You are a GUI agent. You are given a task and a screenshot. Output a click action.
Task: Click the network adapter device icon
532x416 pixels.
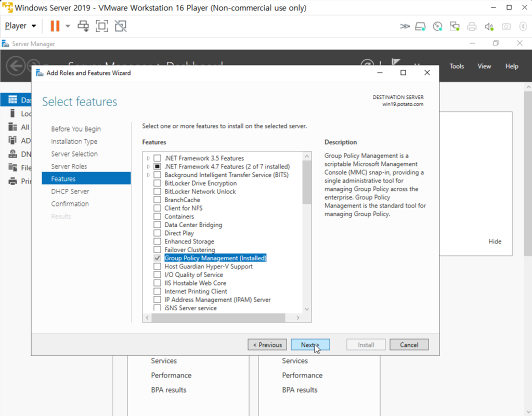tap(455, 26)
